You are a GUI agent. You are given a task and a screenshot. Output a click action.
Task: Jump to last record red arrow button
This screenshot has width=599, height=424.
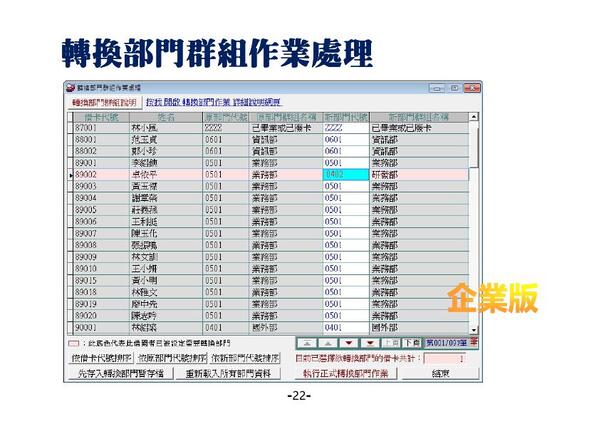tap(370, 343)
